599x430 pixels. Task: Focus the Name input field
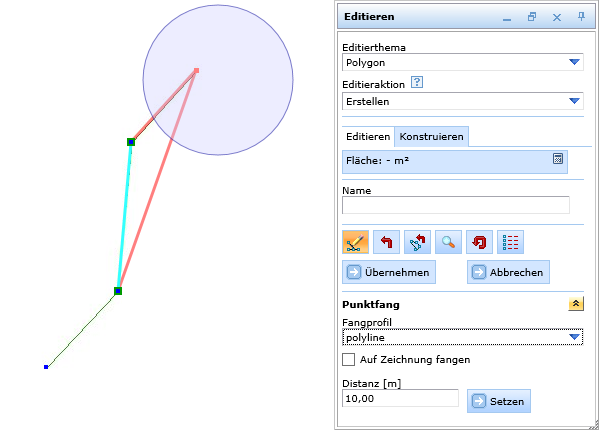pyautogui.click(x=456, y=205)
